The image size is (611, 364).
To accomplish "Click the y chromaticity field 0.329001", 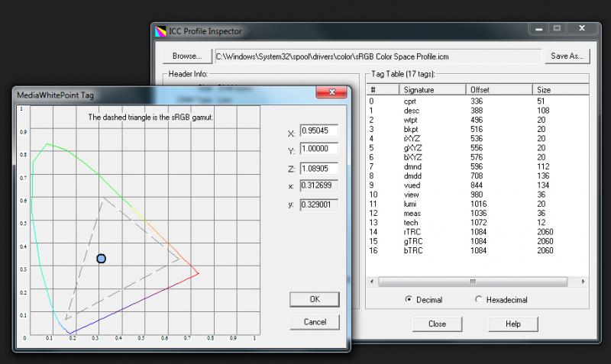I will point(318,205).
